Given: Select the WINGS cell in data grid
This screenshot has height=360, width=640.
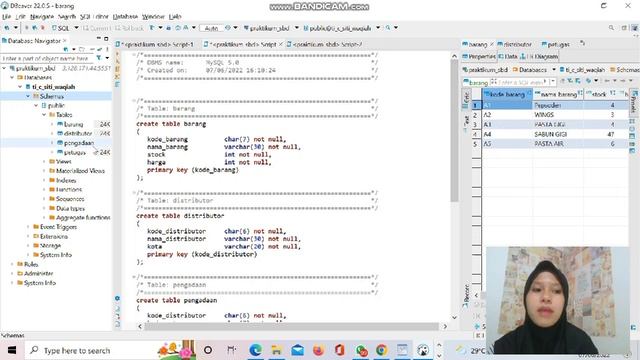Looking at the screenshot, I should tap(558, 115).
